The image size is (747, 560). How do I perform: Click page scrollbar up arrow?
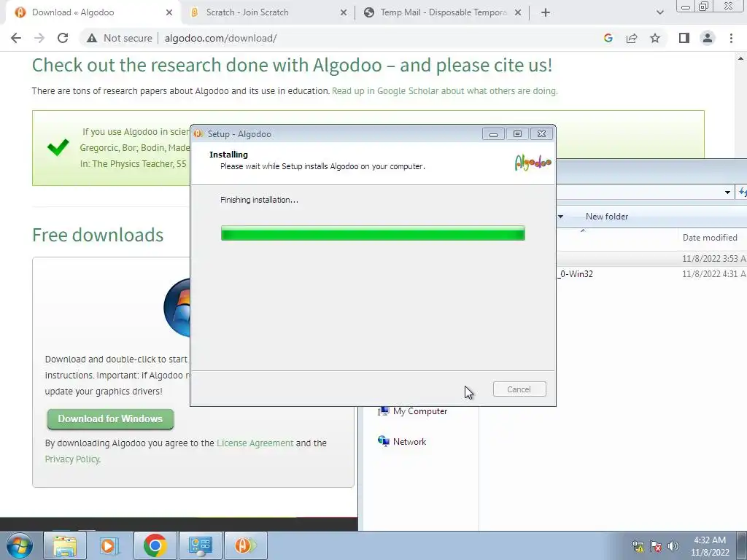click(741, 59)
